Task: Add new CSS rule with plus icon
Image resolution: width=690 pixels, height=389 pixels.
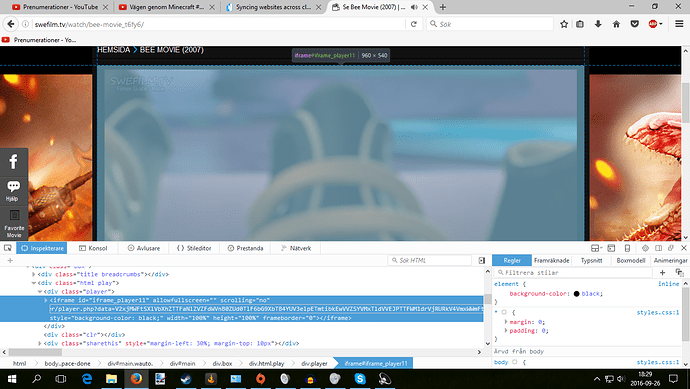Action: pos(662,273)
